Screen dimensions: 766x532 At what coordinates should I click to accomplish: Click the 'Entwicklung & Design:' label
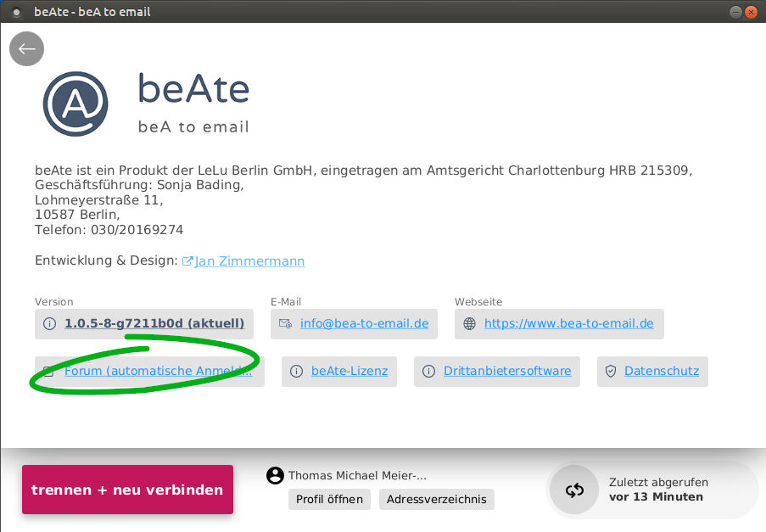tap(106, 260)
